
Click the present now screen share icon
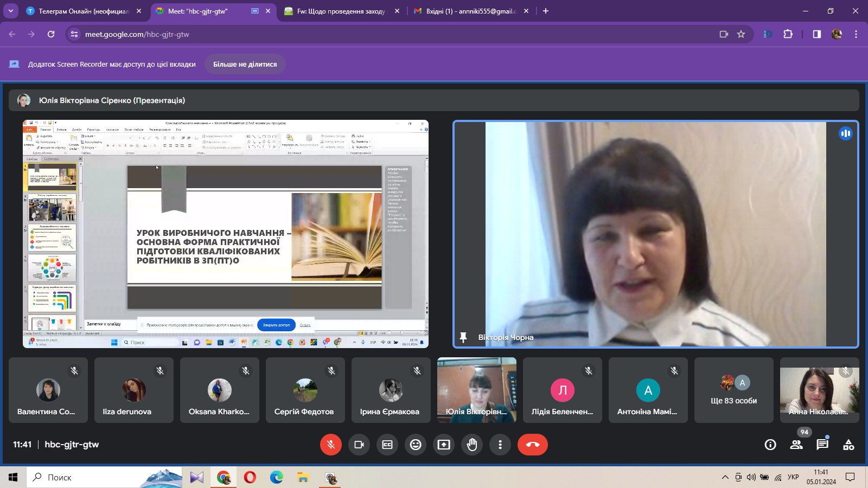coord(444,445)
